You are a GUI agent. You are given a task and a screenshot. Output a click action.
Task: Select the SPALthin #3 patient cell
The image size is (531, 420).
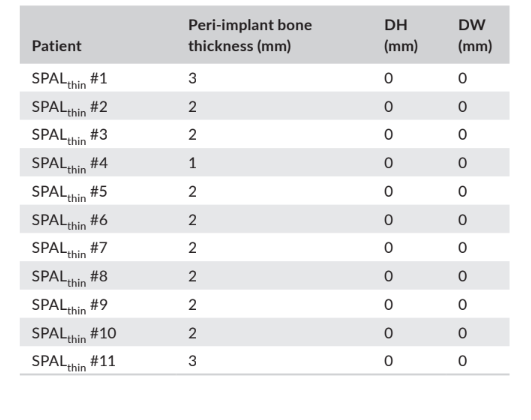pyautogui.click(x=69, y=136)
